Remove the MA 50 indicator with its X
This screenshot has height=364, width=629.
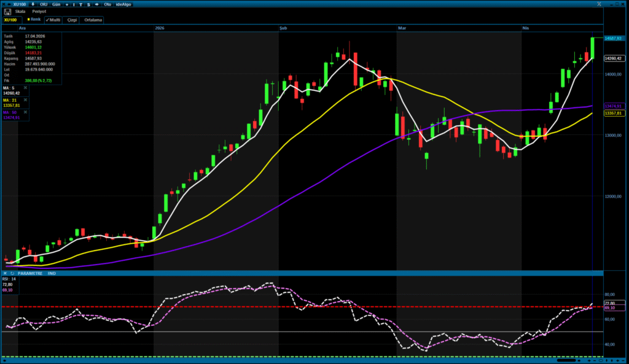click(26, 112)
